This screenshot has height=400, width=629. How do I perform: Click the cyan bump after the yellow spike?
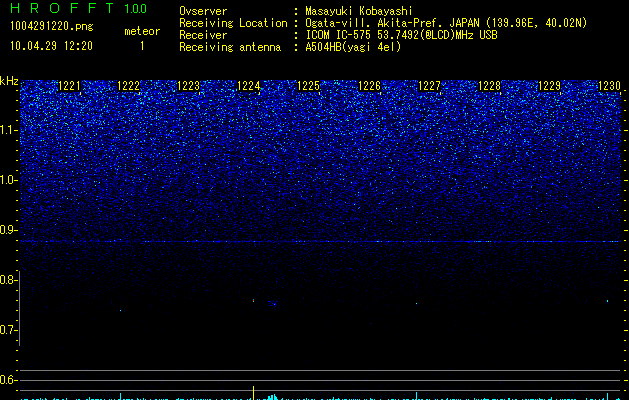pyautogui.click(x=273, y=397)
